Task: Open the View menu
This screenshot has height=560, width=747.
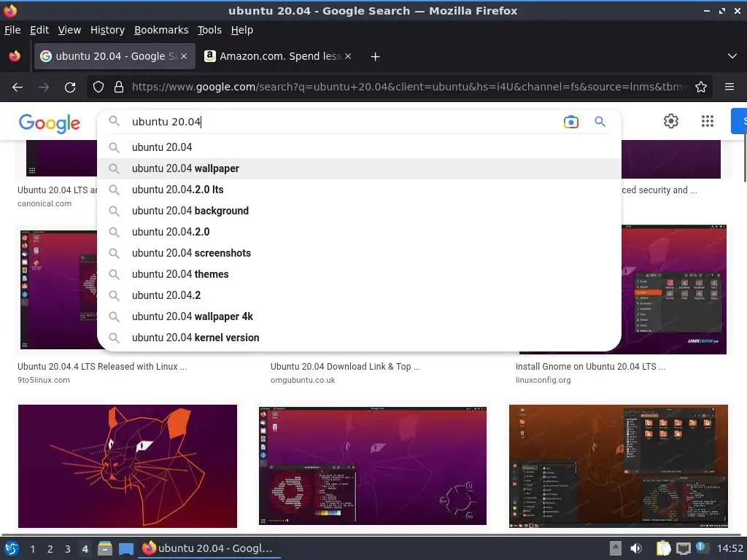Action: [69, 30]
